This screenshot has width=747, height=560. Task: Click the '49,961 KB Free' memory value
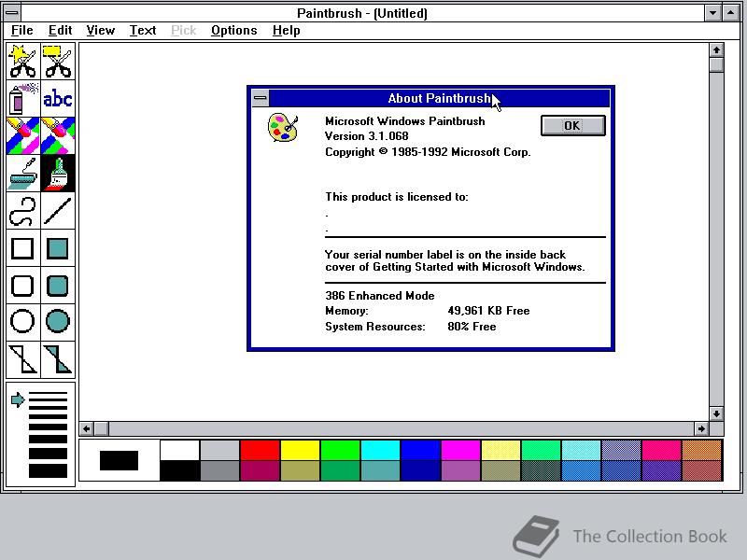[x=488, y=311]
